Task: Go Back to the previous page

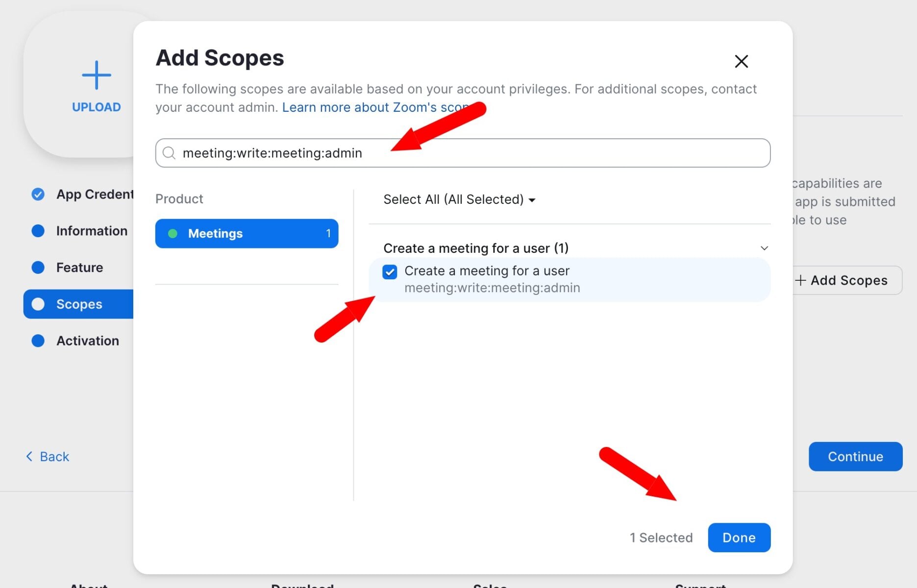Action: (x=48, y=457)
